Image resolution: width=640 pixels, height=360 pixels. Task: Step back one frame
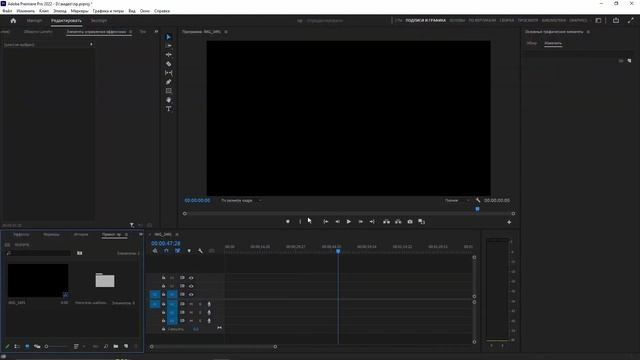tap(338, 222)
